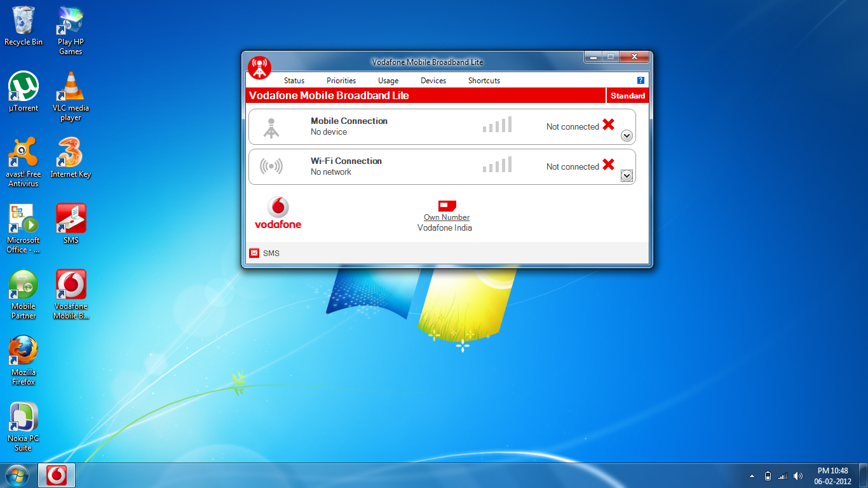The width and height of the screenshot is (868, 488).
Task: Click Mobile Connection signal strength bars
Action: 497,125
